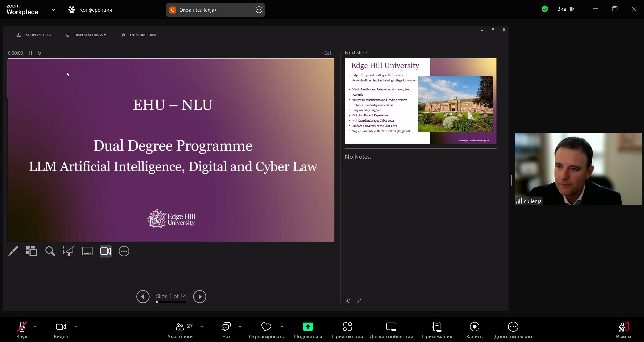Select the pen and laser pointer tool

pyautogui.click(x=13, y=251)
